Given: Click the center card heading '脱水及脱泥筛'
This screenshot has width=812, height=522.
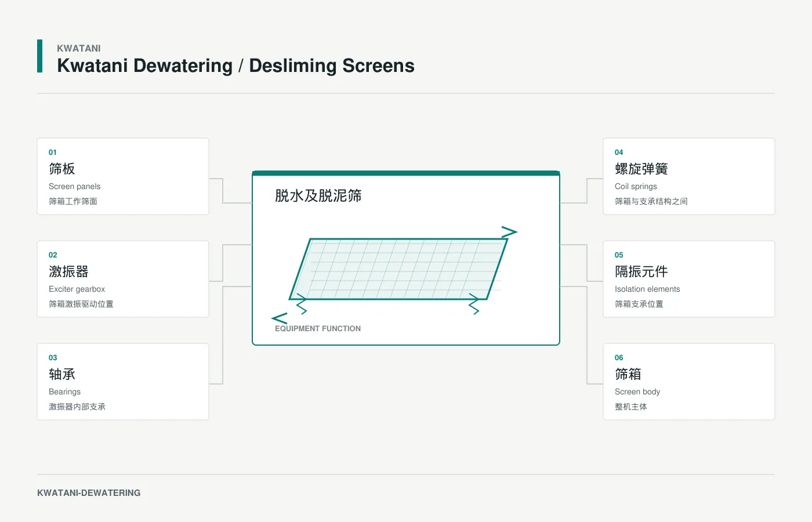Looking at the screenshot, I should point(318,195).
